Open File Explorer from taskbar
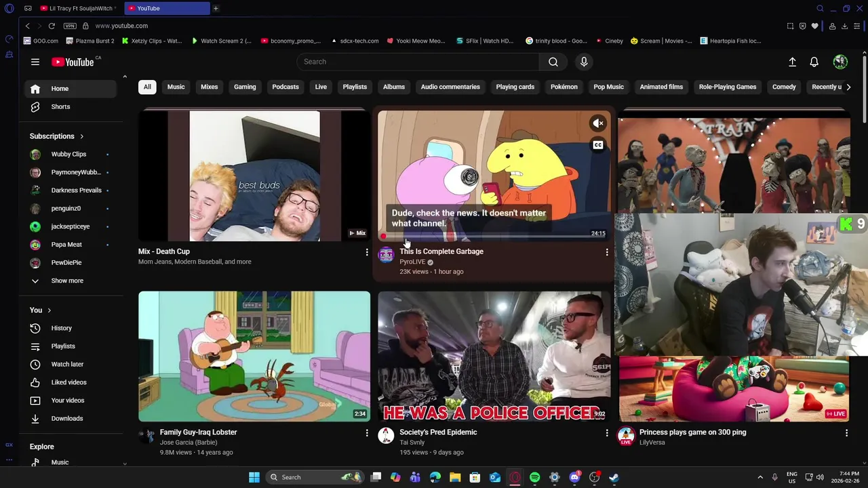The width and height of the screenshot is (868, 488). click(455, 477)
